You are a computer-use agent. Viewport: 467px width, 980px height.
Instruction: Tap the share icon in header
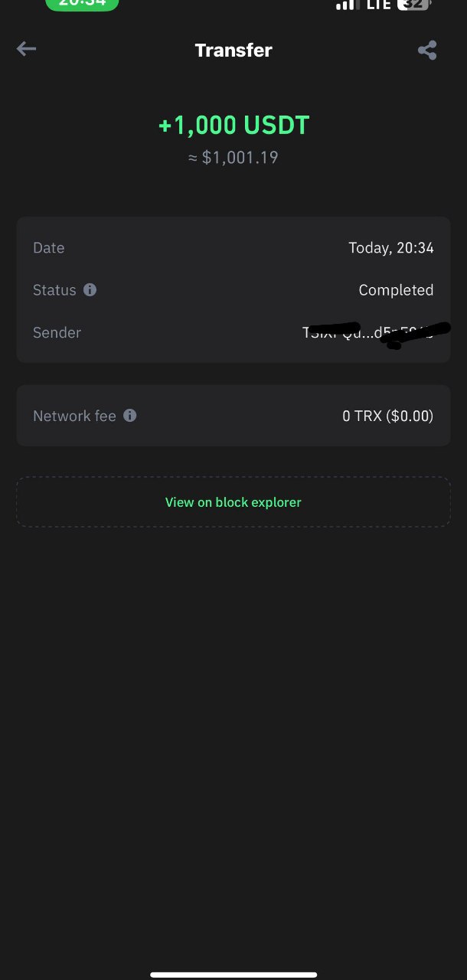[x=427, y=51]
